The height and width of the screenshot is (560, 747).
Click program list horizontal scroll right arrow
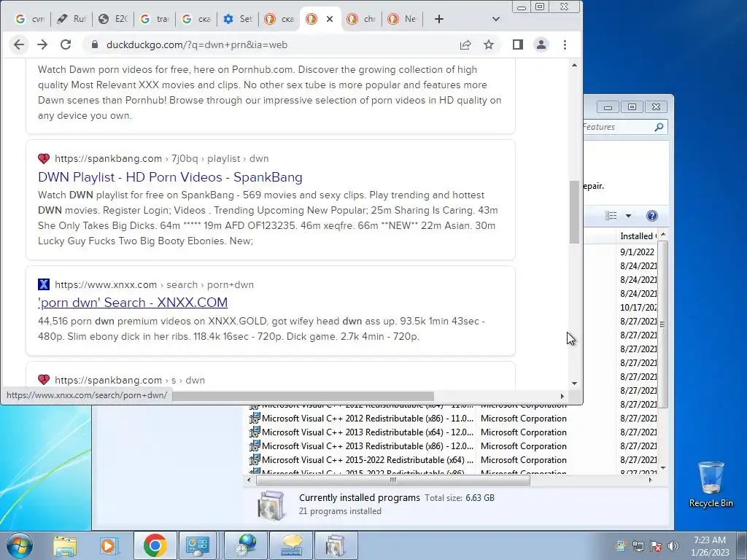pyautogui.click(x=650, y=480)
